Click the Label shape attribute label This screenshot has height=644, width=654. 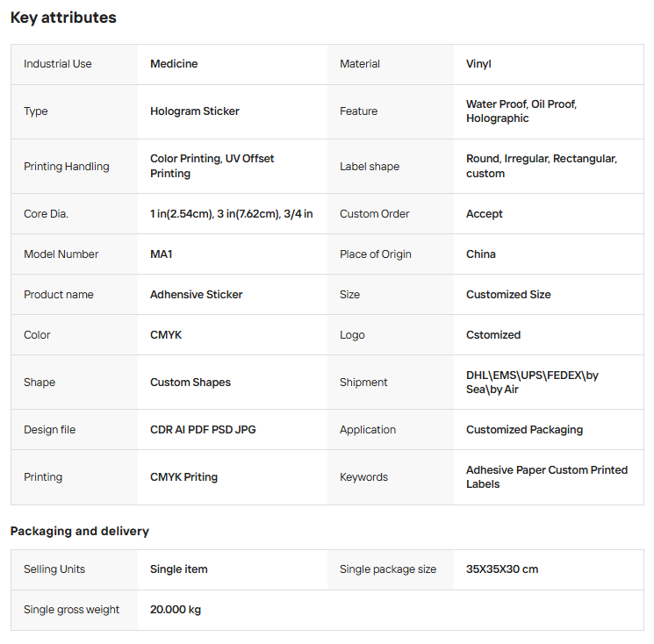369,167
